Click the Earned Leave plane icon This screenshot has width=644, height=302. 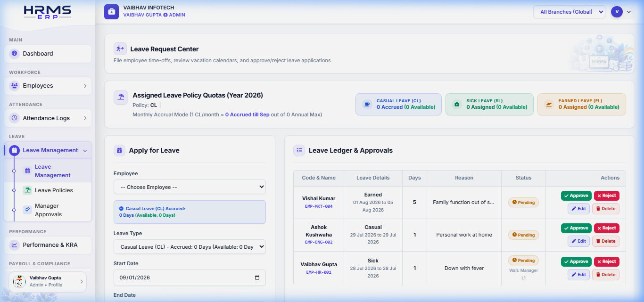[x=548, y=104]
